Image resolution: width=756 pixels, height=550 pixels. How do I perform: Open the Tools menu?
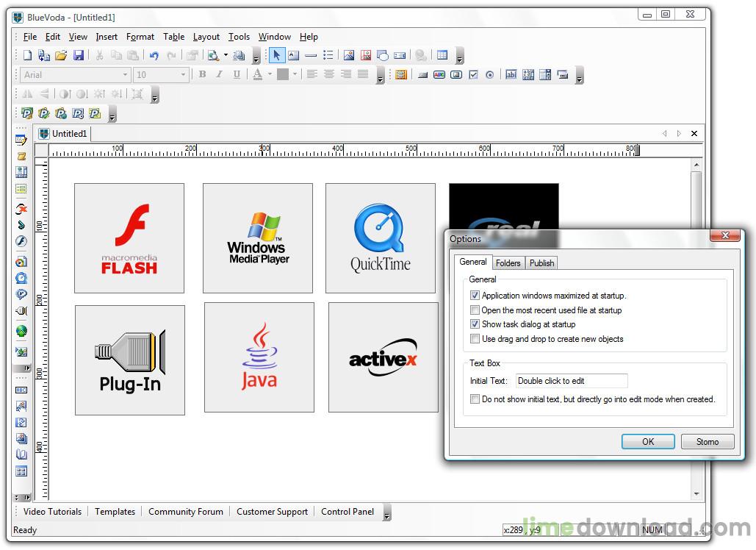(239, 36)
